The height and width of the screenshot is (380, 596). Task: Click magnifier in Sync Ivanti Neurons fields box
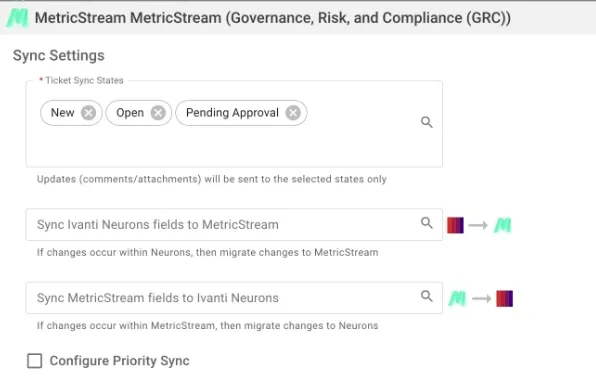point(426,223)
